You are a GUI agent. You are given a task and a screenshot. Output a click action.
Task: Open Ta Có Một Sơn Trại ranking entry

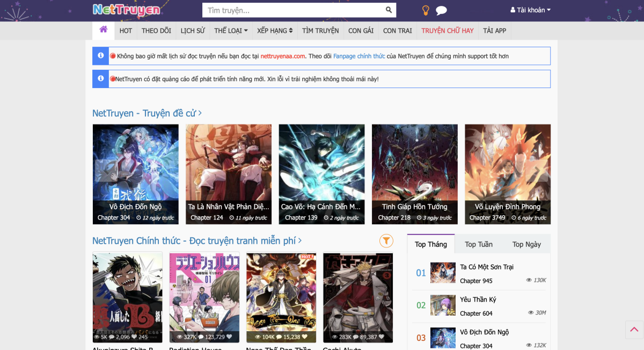(486, 267)
